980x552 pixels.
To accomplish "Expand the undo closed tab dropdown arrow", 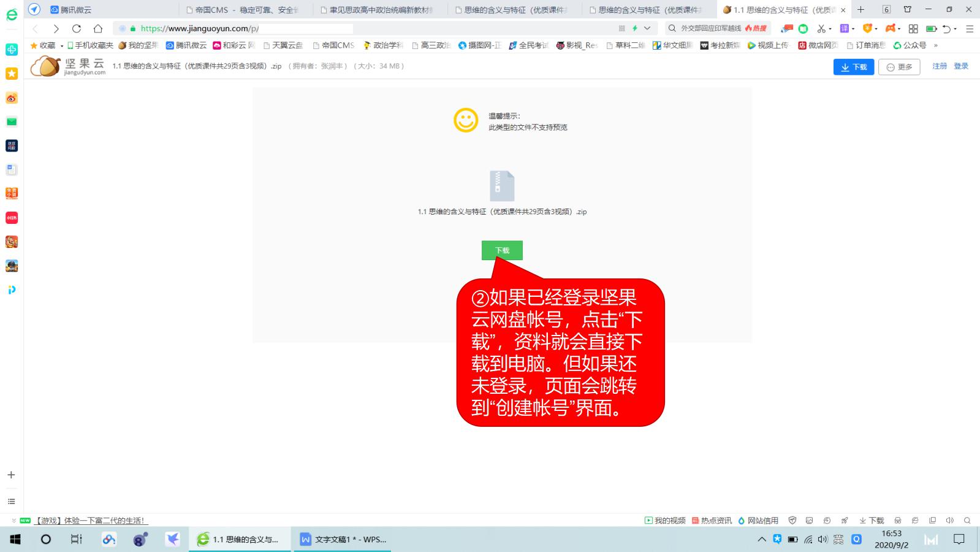I will [x=955, y=29].
